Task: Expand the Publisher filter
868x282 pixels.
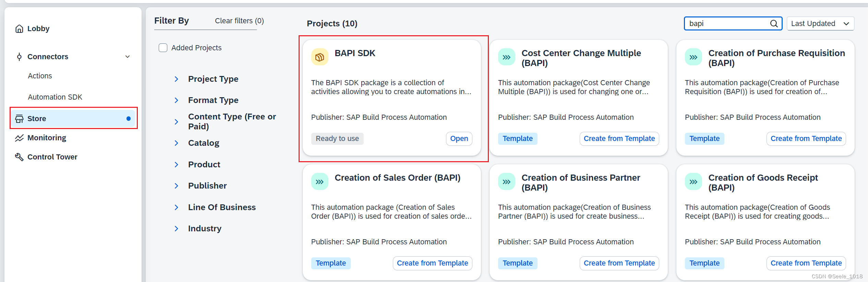Action: click(x=176, y=186)
